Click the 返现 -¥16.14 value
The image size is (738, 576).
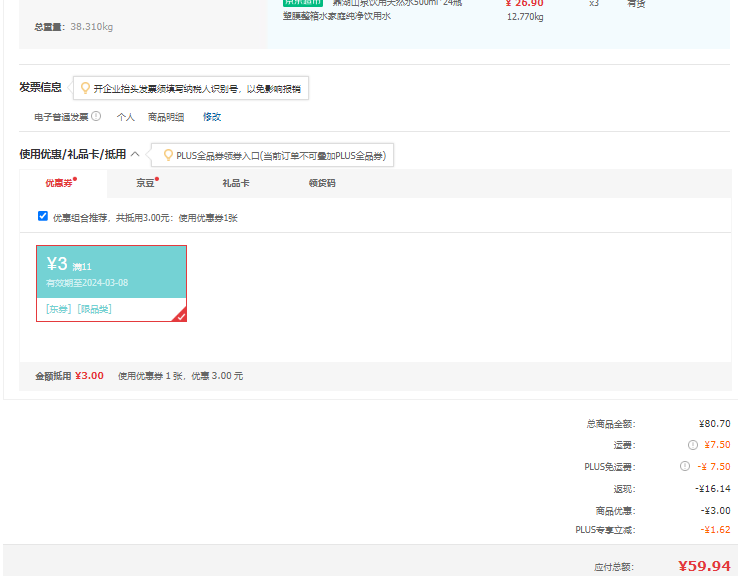(x=713, y=488)
